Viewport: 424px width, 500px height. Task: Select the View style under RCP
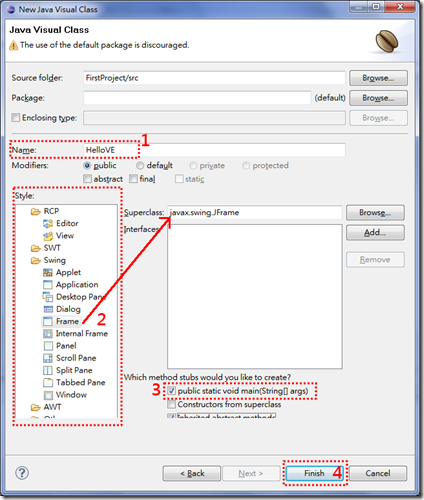point(65,236)
